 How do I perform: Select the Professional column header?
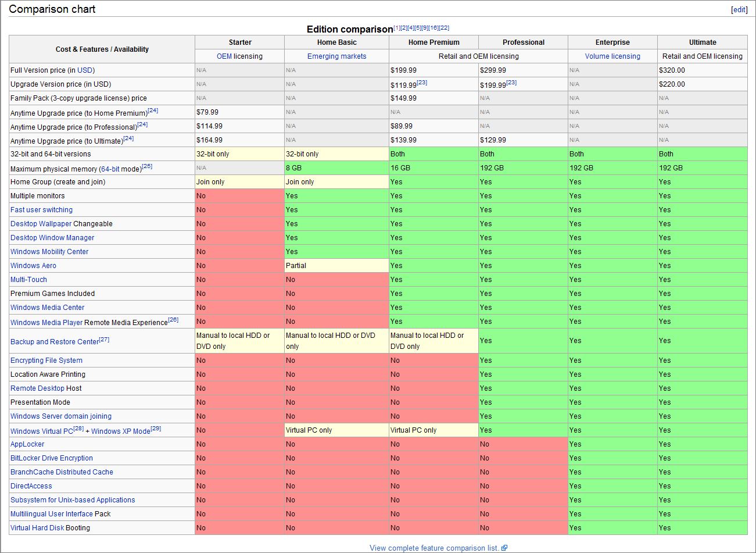[524, 42]
